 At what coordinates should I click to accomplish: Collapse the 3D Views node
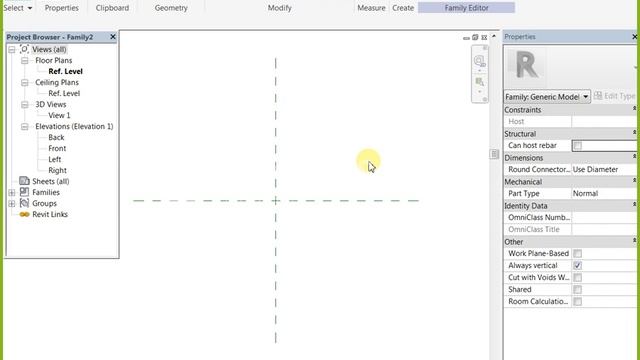pyautogui.click(x=25, y=105)
